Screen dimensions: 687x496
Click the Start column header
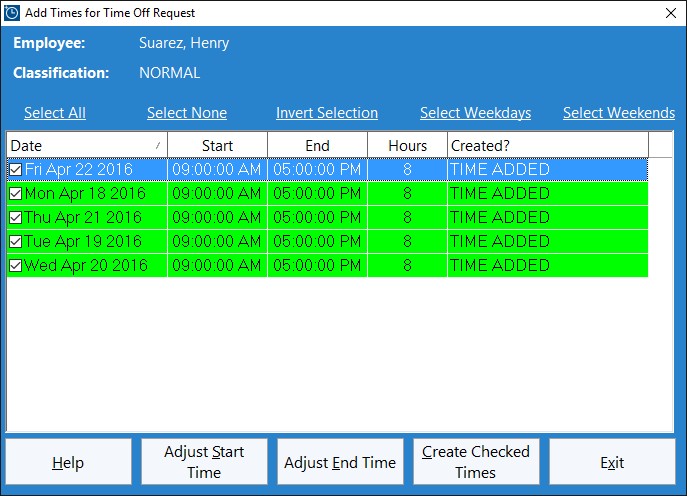[x=217, y=146]
